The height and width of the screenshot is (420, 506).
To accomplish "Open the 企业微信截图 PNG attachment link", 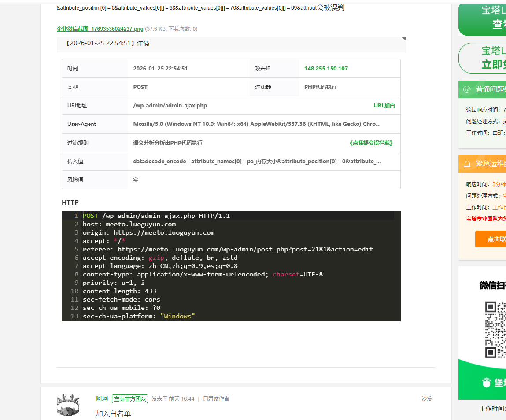I will point(100,29).
